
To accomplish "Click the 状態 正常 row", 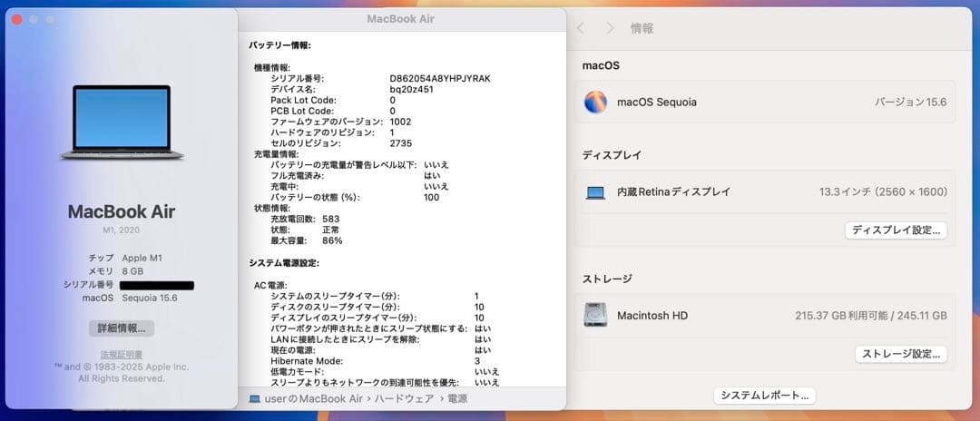I will click(x=305, y=230).
